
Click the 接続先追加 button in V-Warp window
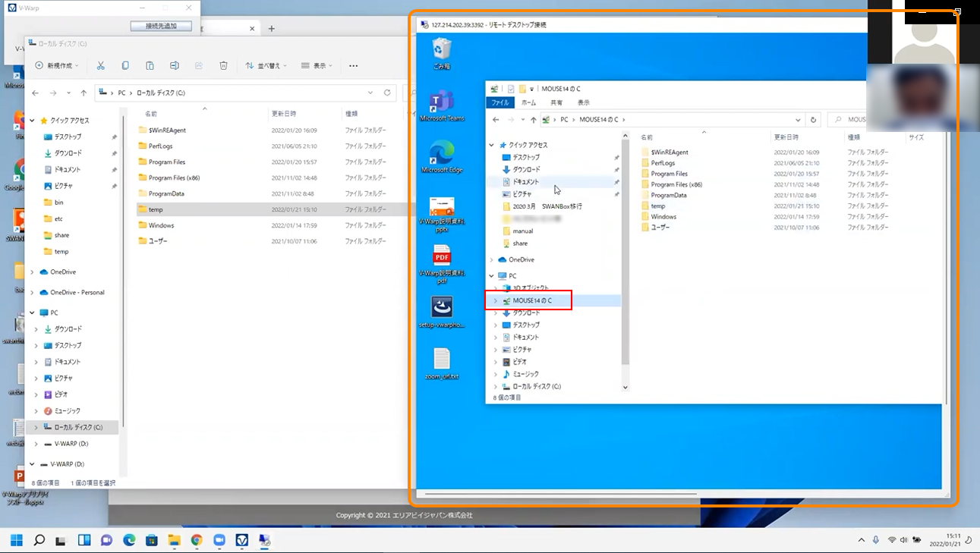161,26
